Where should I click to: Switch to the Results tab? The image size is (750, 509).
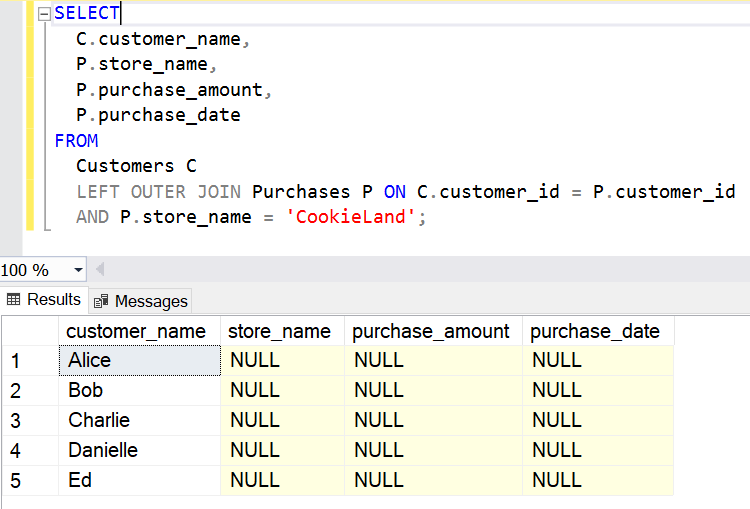tap(43, 300)
